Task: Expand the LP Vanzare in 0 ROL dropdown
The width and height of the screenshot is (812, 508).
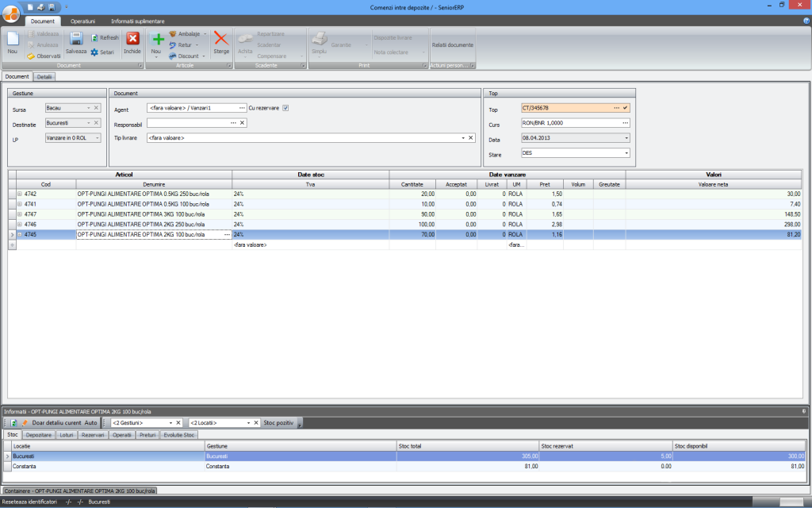Action: pos(97,138)
